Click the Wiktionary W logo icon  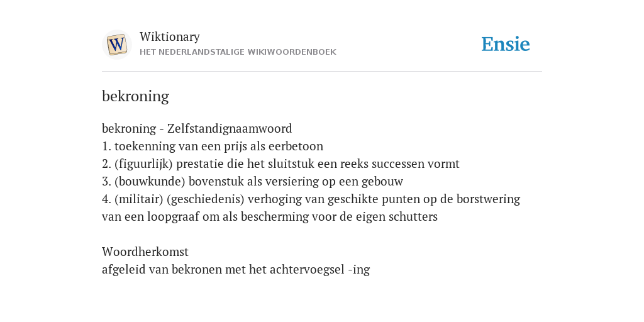pos(116,45)
